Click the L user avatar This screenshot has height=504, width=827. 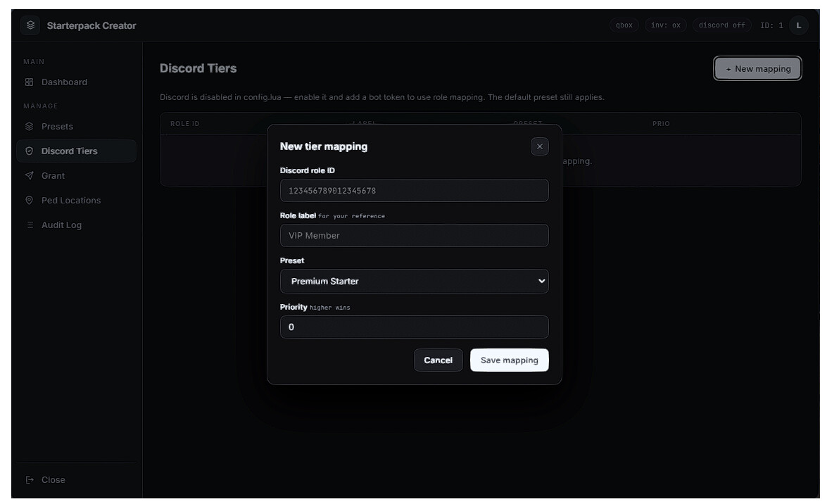[x=799, y=25]
